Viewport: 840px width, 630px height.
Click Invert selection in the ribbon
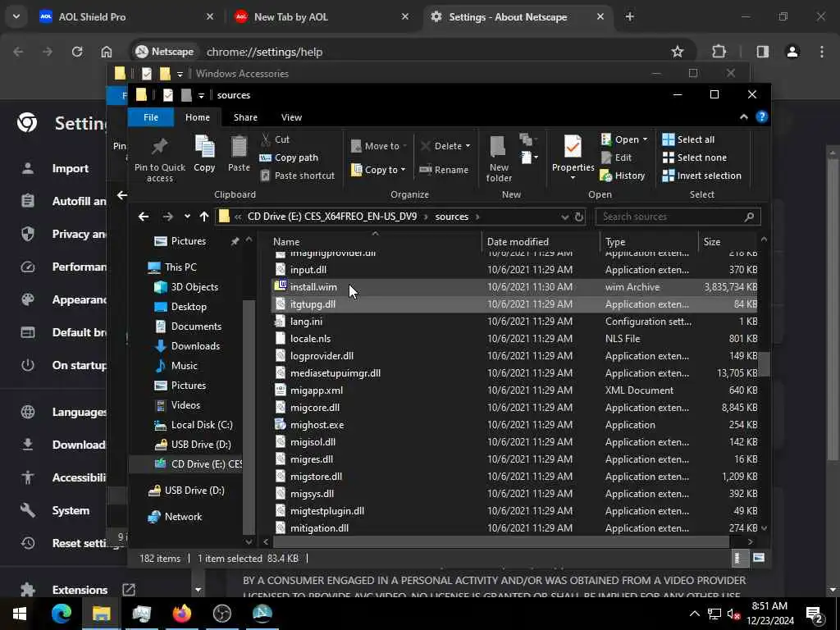point(702,176)
